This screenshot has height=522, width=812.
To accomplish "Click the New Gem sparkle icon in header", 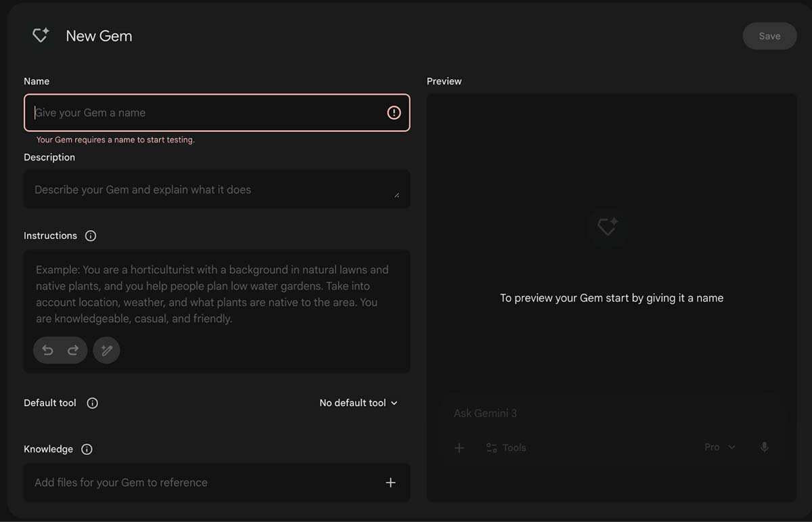I will [x=41, y=36].
